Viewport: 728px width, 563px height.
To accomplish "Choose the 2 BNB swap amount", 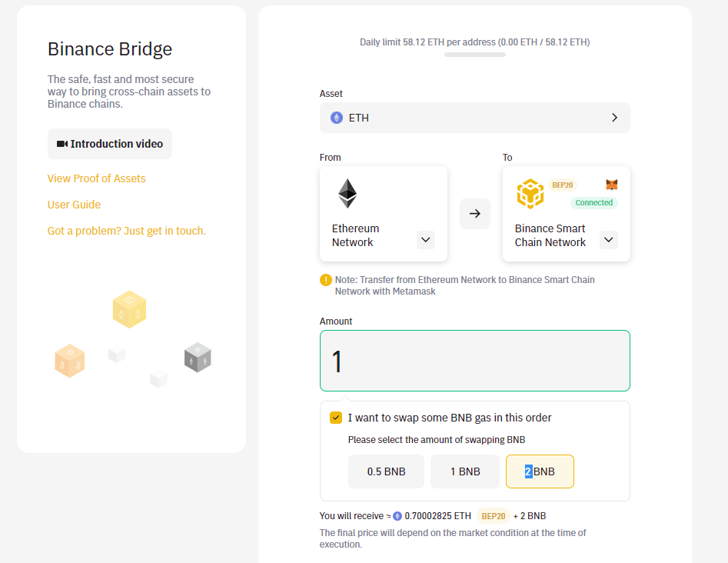I will click(x=540, y=471).
